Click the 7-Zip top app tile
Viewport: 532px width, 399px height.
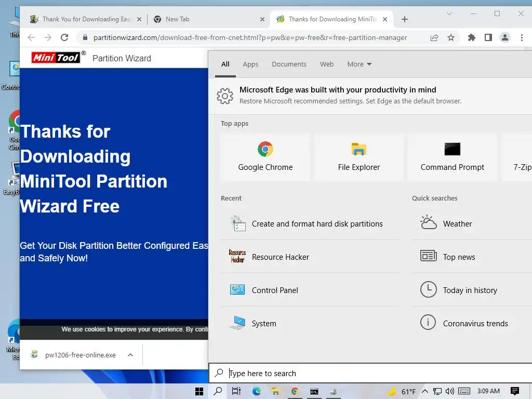pos(517,157)
